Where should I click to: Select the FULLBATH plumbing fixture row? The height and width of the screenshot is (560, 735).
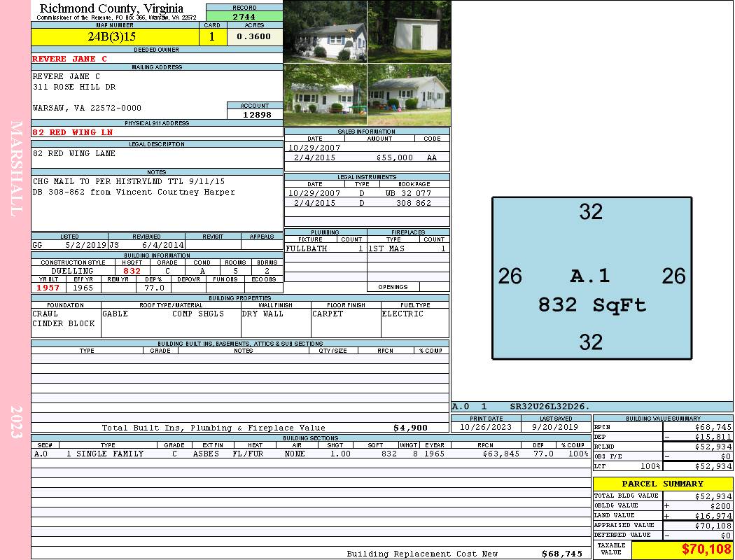325,248
